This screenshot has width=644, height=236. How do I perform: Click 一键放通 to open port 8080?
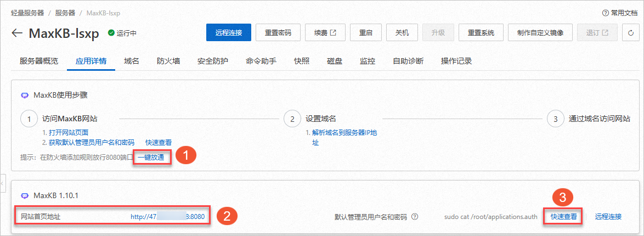click(x=154, y=158)
